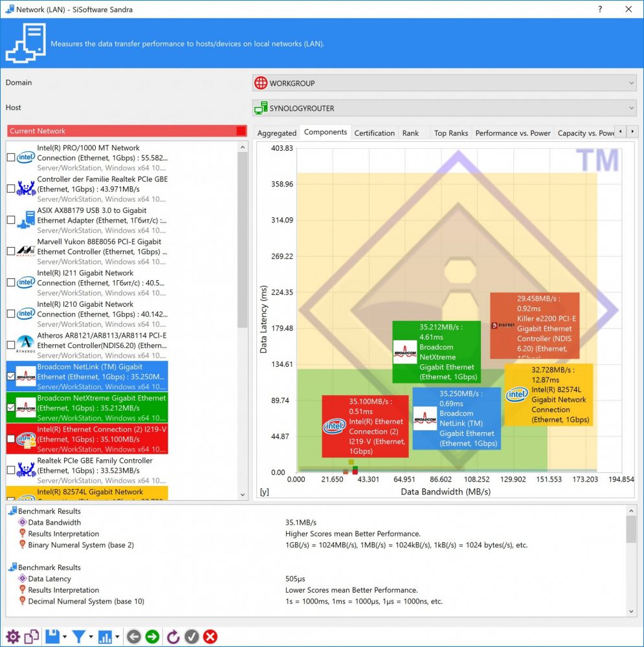Screen dimensions: 644x647
Task: Click the Intel logo of I211 Gigabit entry
Action: pos(26,282)
